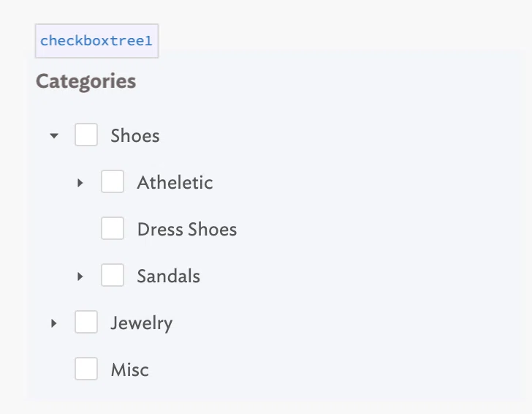The image size is (532, 414).
Task: Collapse the Shoes tree node arrow
Action: point(54,136)
